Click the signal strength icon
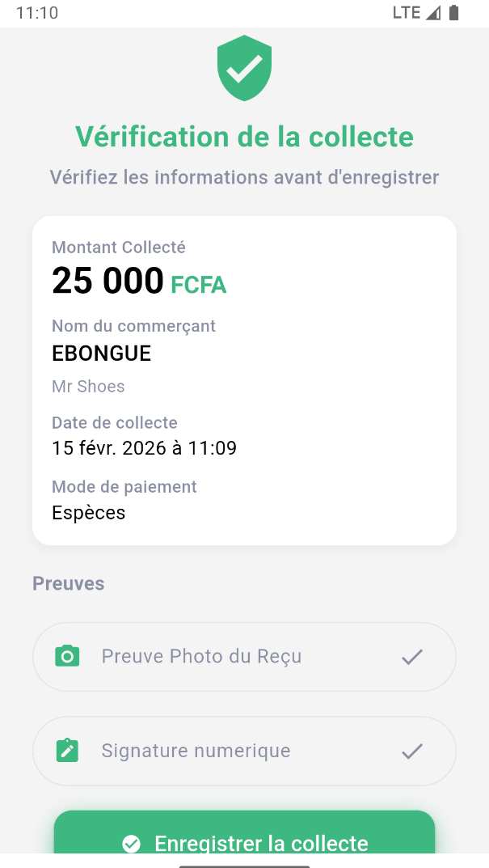 [433, 12]
